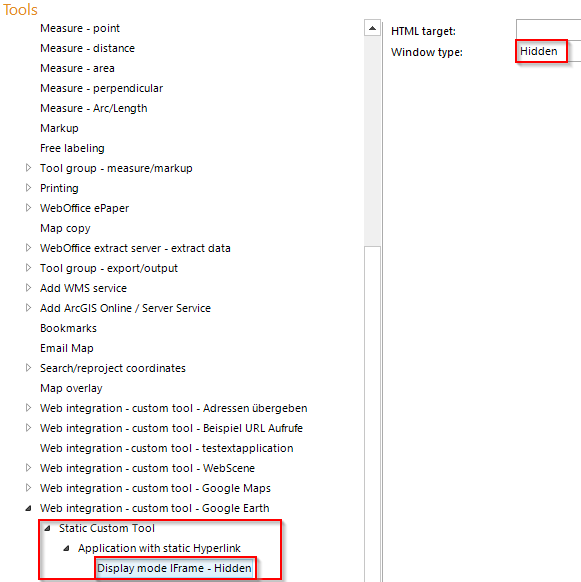Select Measure - Arc/Length entry
Image resolution: width=581 pixels, height=582 pixels.
[x=94, y=108]
